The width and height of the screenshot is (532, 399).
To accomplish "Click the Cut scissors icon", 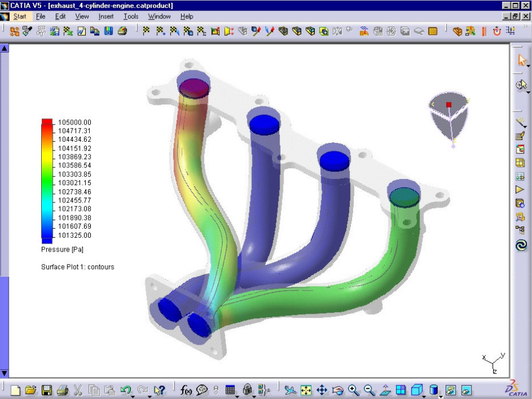I will [78, 390].
